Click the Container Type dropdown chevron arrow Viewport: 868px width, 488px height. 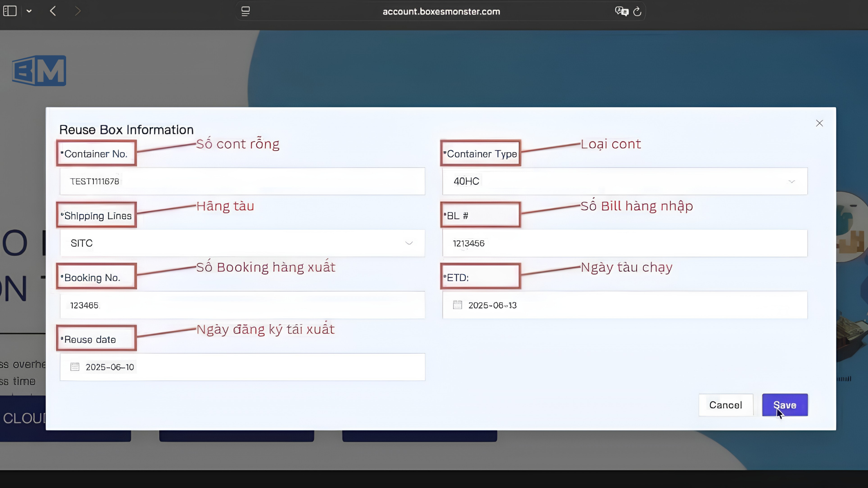791,181
